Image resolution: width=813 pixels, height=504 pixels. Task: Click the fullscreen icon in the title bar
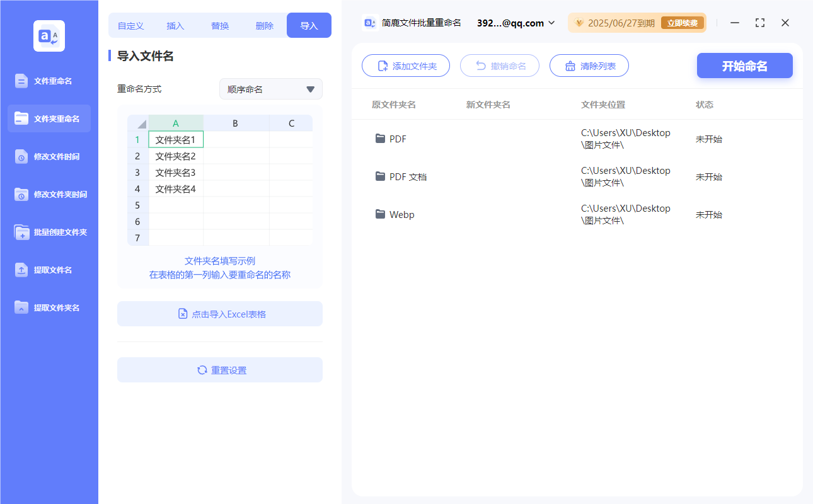(x=759, y=23)
